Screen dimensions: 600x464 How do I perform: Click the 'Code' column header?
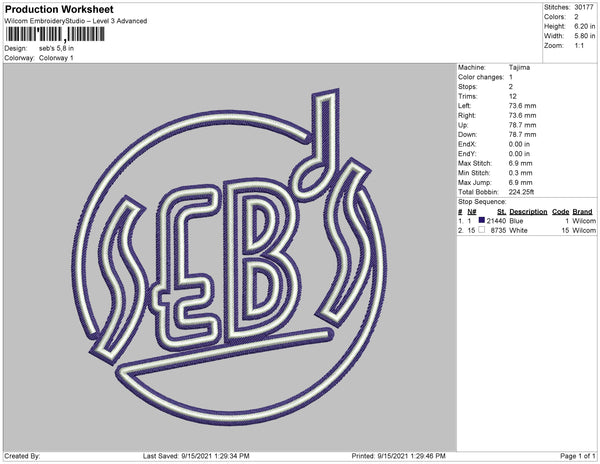561,212
